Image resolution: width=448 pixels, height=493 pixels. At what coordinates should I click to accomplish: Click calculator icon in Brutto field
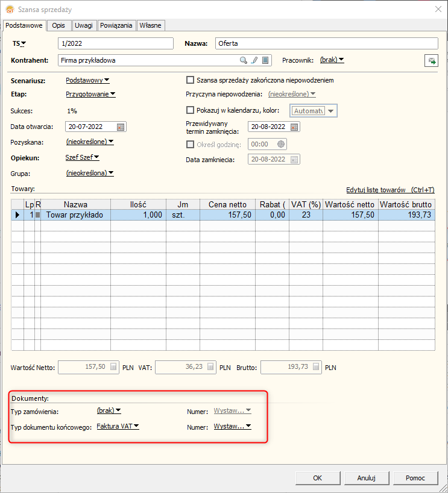point(316,367)
